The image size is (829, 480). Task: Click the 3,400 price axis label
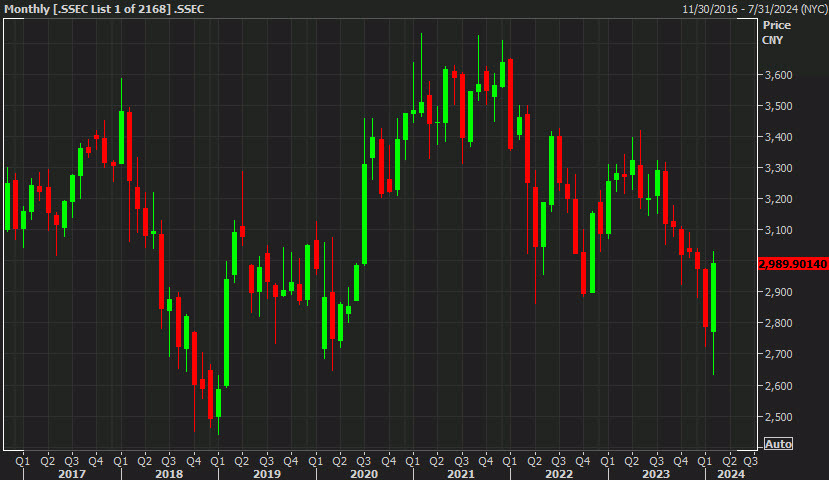coord(778,137)
